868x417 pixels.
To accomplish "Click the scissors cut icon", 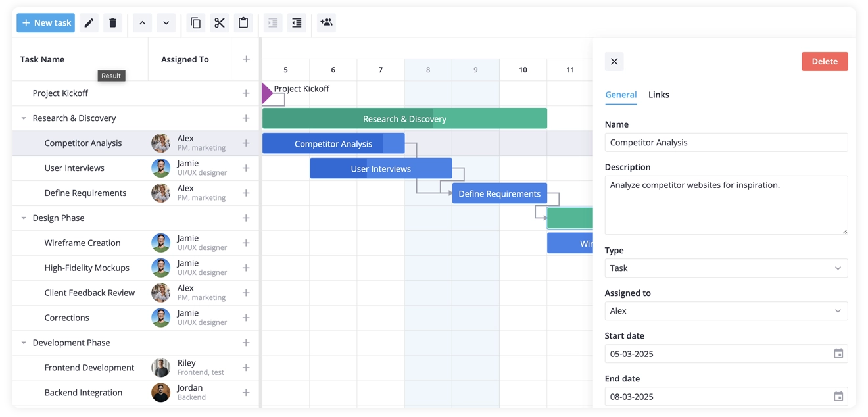I will [x=219, y=23].
